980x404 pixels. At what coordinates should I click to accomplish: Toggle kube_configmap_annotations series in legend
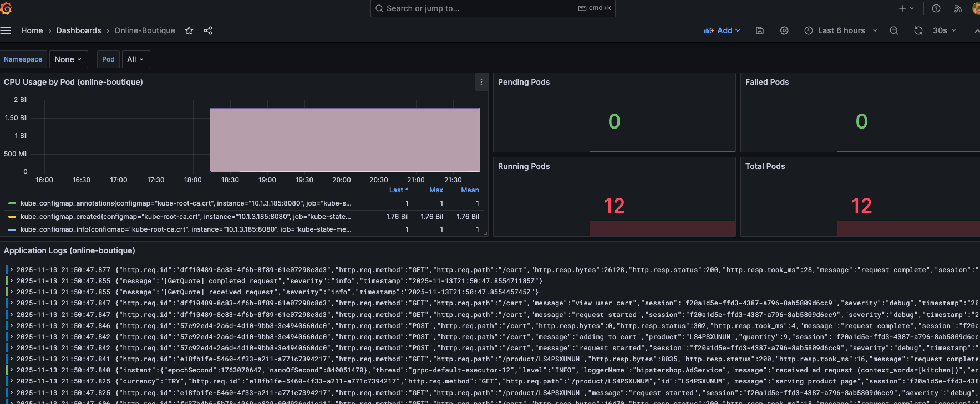pyautogui.click(x=186, y=203)
